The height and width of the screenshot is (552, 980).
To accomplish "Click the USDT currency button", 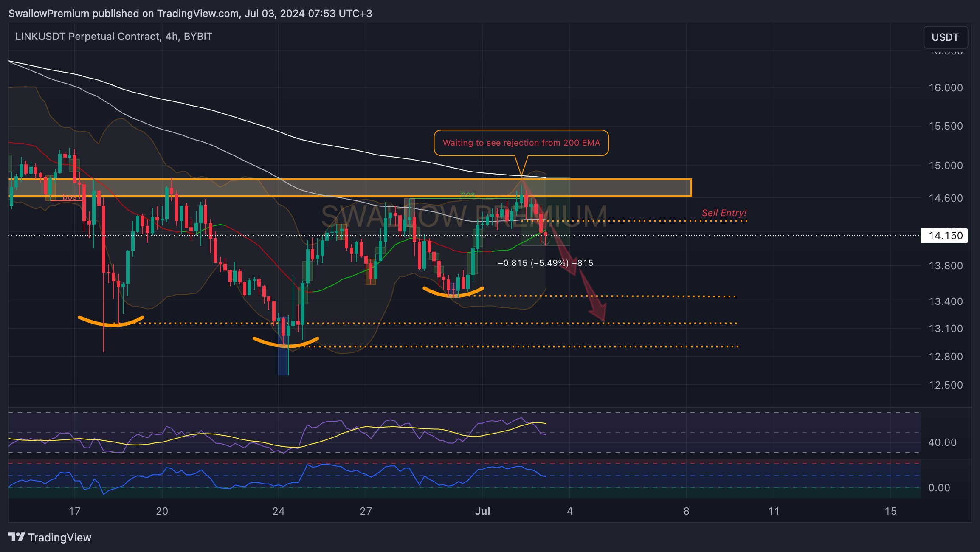I will [x=945, y=37].
